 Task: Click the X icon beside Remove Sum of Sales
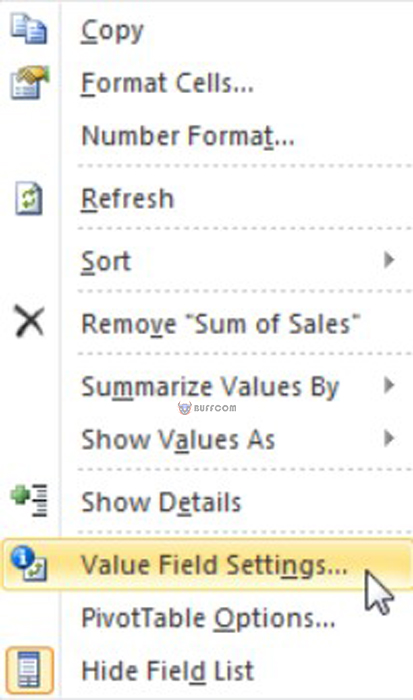[29, 321]
